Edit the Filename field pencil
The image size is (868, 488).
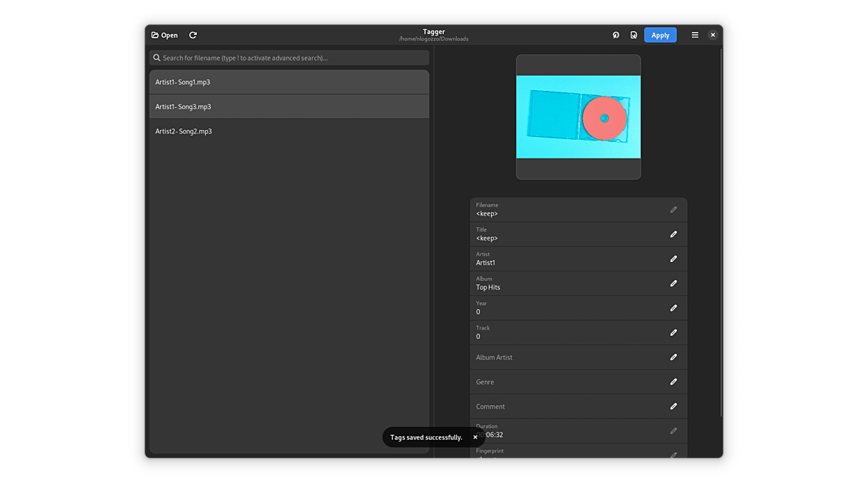[x=673, y=209]
